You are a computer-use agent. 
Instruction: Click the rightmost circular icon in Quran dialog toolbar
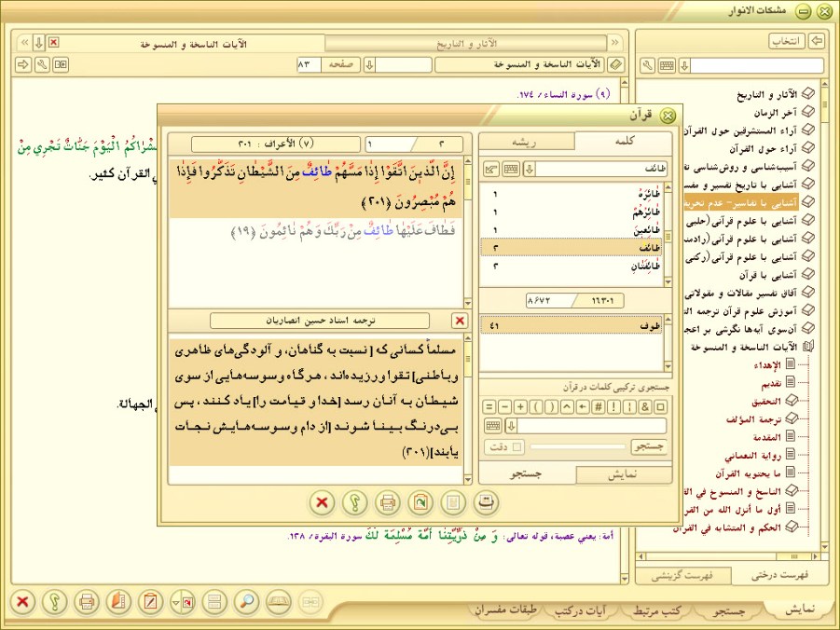[x=486, y=502]
